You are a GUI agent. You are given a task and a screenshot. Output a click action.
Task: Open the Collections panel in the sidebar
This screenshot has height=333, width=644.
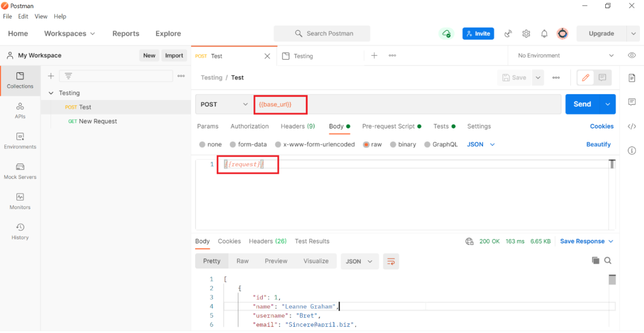click(20, 81)
